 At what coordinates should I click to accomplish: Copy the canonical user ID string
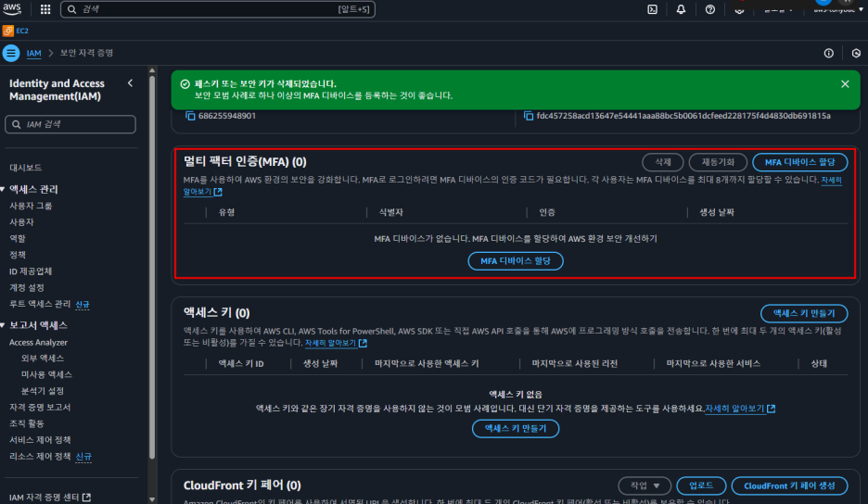tap(528, 116)
